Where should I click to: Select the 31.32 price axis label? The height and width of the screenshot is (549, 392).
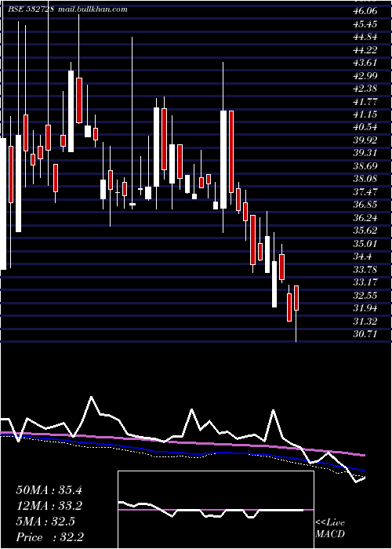click(x=365, y=322)
